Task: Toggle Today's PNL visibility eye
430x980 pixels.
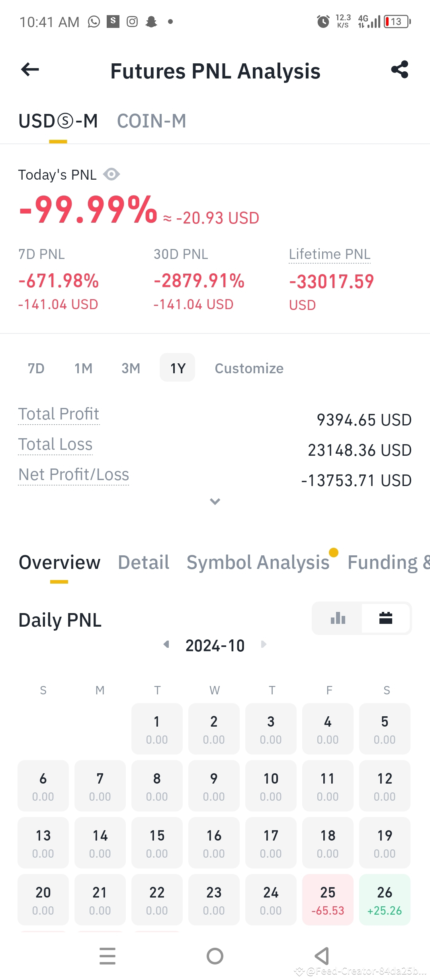Action: [x=111, y=174]
